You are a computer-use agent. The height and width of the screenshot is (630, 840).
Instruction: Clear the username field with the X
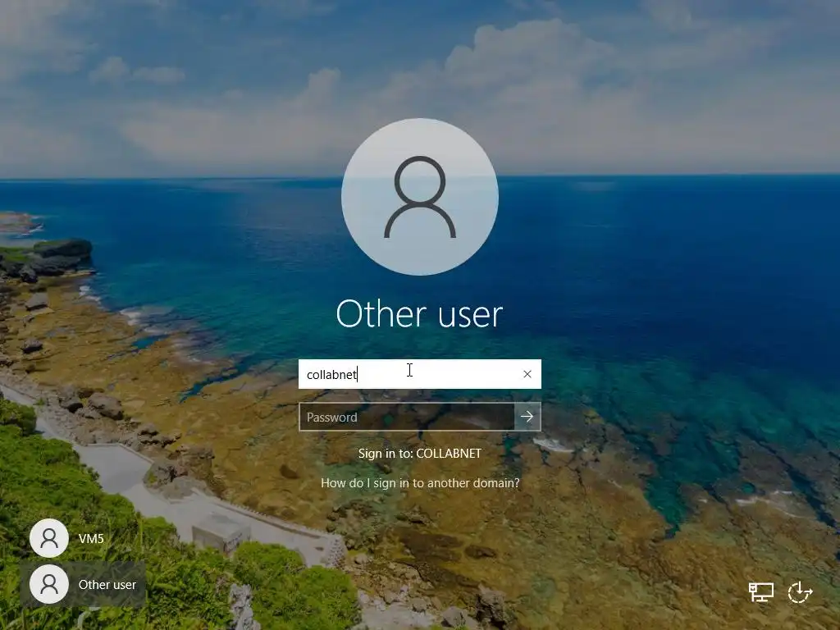(x=527, y=374)
